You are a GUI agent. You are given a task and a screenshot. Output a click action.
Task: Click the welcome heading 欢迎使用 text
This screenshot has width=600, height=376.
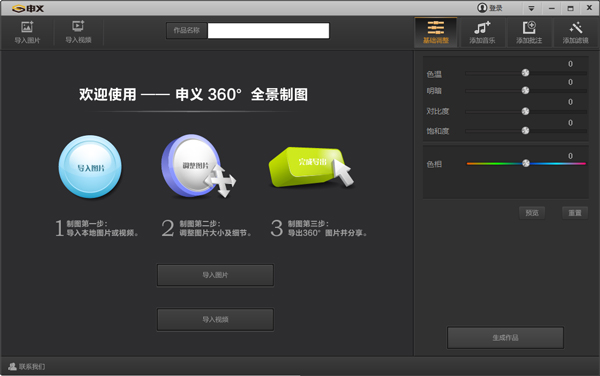coord(108,94)
